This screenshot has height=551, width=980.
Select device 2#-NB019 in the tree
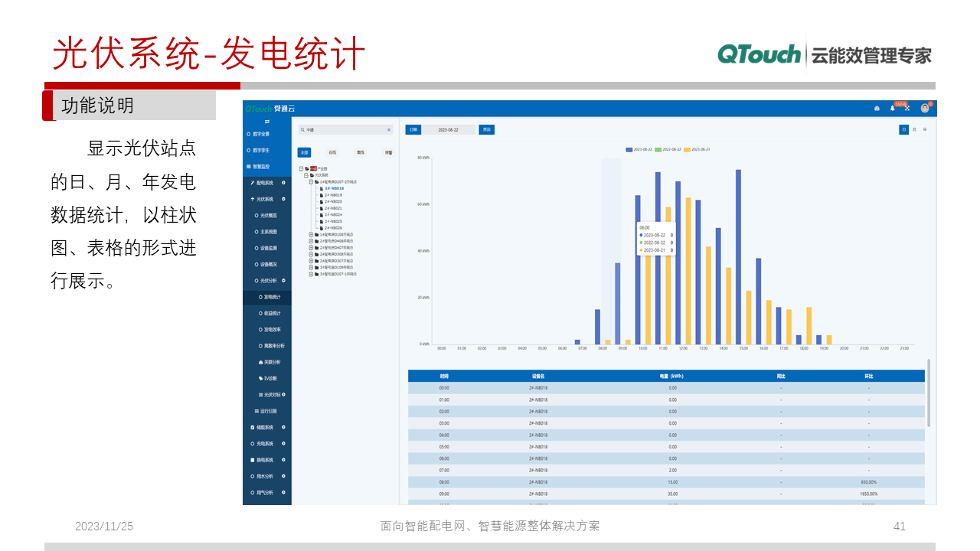click(333, 195)
